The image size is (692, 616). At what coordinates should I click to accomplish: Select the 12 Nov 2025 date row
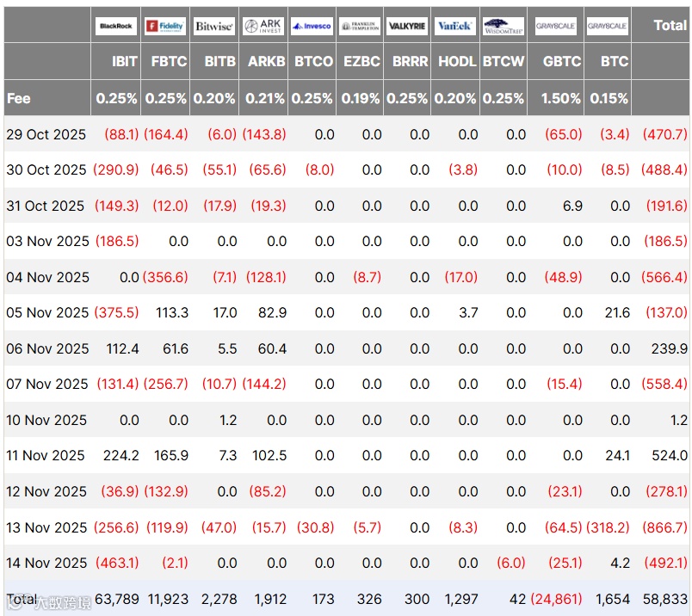point(347,491)
